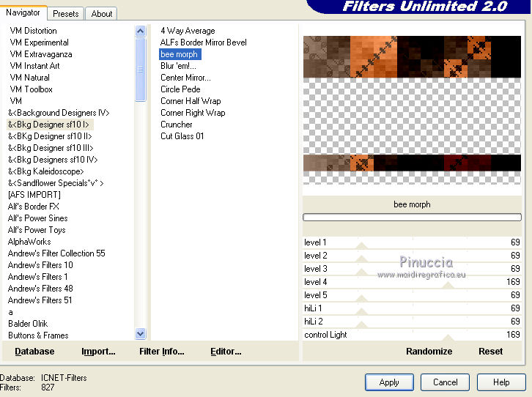Viewport: 532px width, 397px height.
Task: Click Import... button
Action: [x=98, y=352]
